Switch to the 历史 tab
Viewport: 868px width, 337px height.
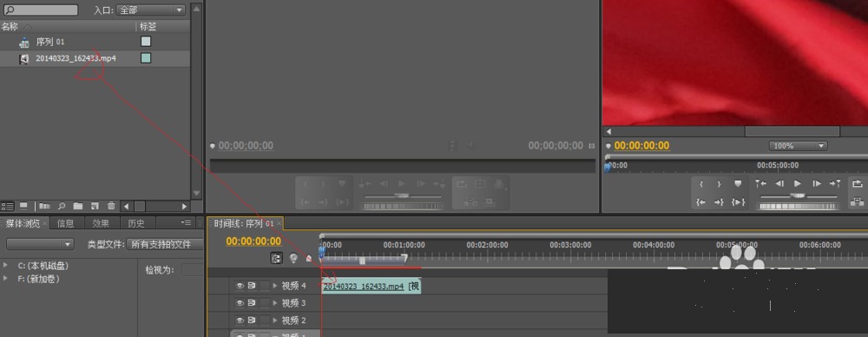pyautogui.click(x=136, y=223)
